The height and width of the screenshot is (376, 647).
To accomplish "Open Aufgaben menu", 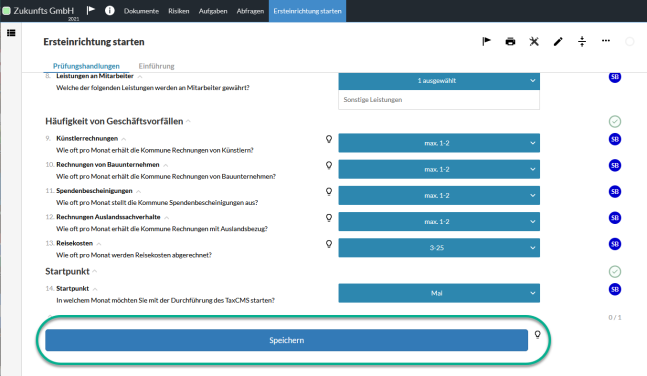I will [x=213, y=11].
